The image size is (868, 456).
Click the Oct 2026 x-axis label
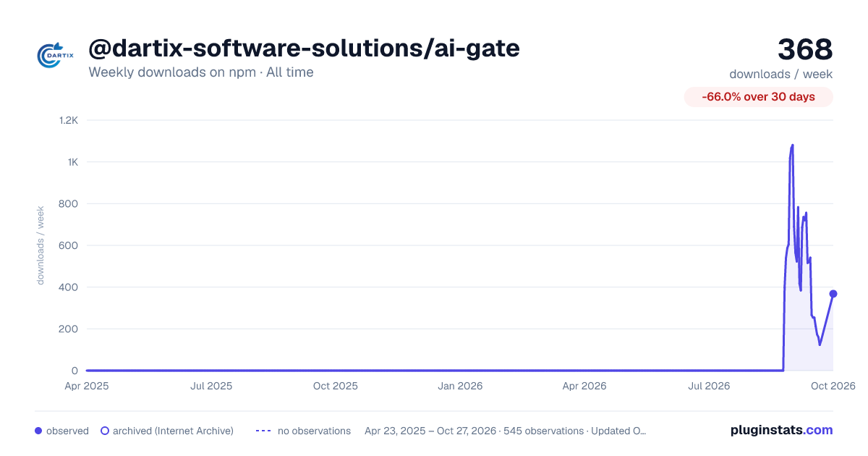833,386
